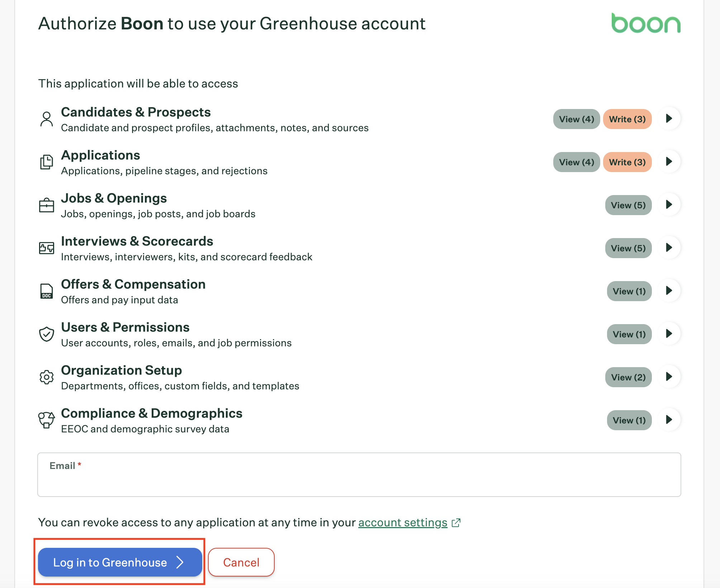Screen dimensions: 720x588
Task: Click the Compliance & Demographics heading
Action: [152, 413]
